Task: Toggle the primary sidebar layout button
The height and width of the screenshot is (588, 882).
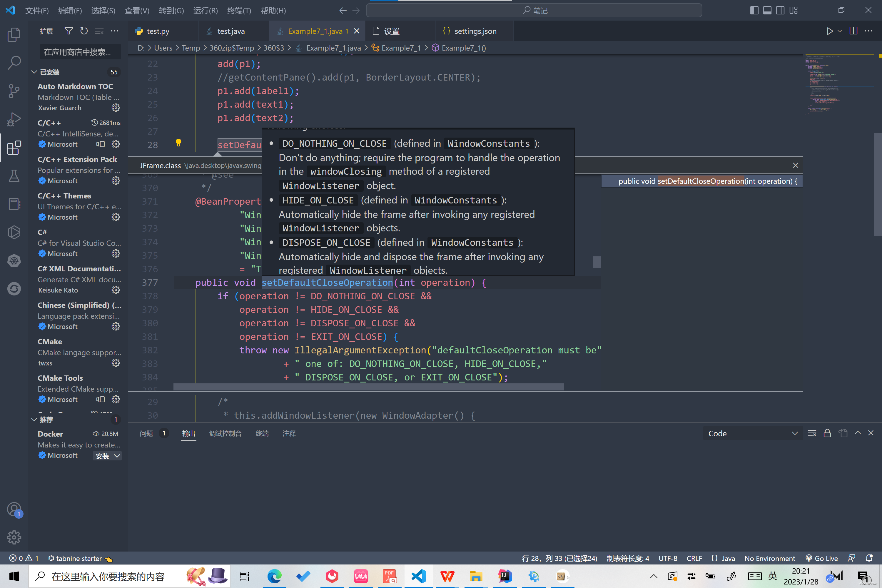Action: 754,11
